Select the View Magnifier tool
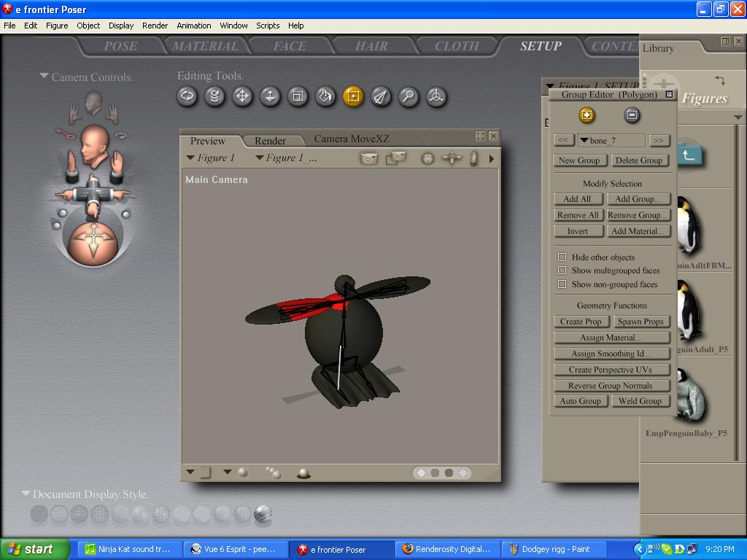Viewport: 747px width, 560px height. 409,97
